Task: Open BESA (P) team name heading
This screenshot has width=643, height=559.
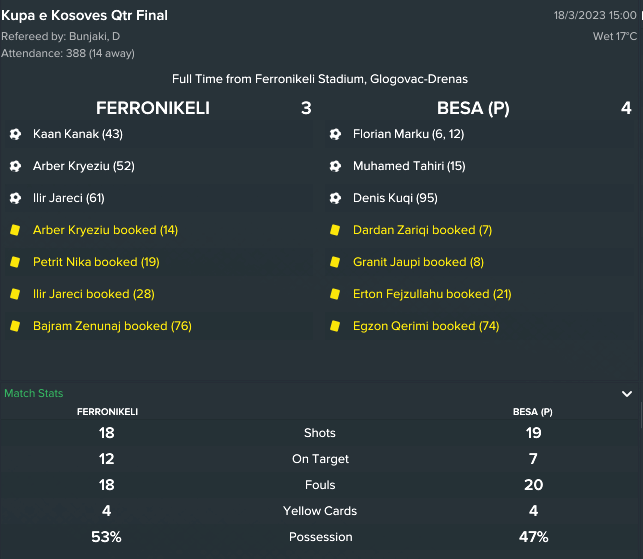Action: [x=473, y=108]
